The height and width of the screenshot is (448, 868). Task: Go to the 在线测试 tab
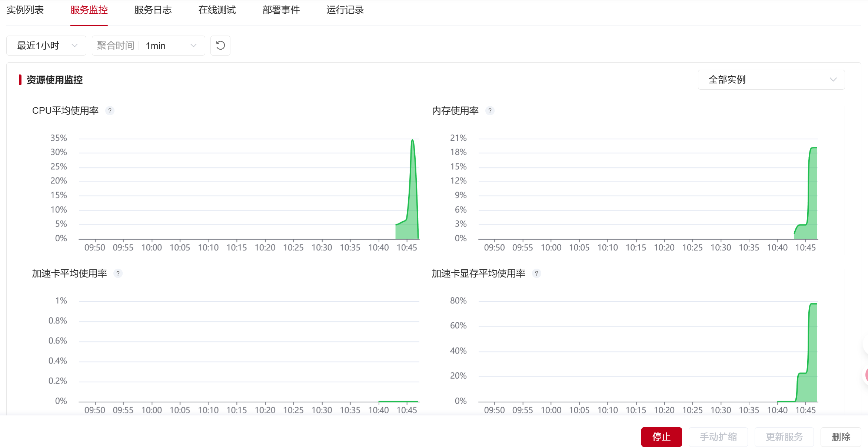[x=217, y=10]
